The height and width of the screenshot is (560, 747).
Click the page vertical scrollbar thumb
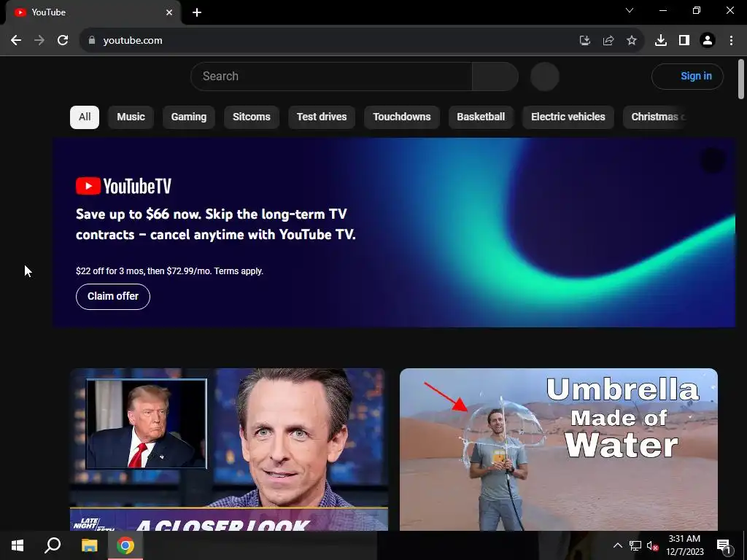point(741,79)
